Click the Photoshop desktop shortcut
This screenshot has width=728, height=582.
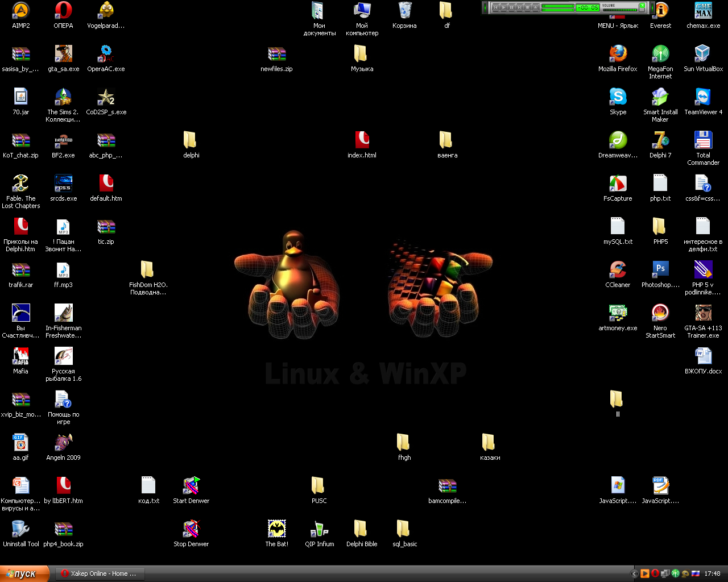[660, 269]
